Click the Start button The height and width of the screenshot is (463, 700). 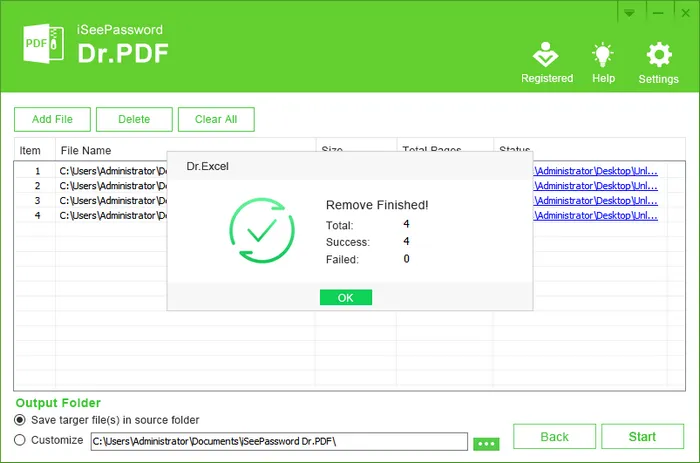(x=642, y=436)
